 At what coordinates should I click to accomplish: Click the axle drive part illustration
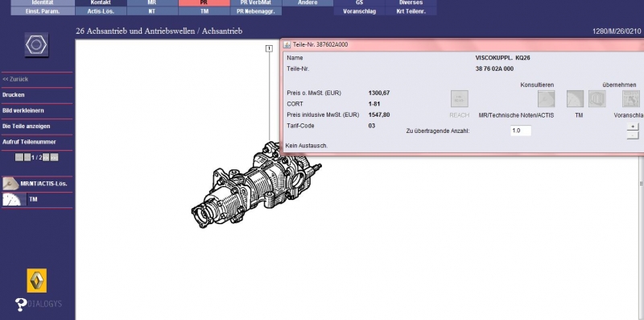256,185
